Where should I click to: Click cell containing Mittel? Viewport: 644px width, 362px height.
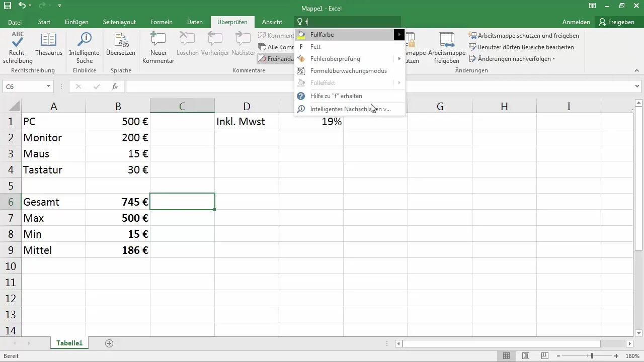(x=53, y=250)
